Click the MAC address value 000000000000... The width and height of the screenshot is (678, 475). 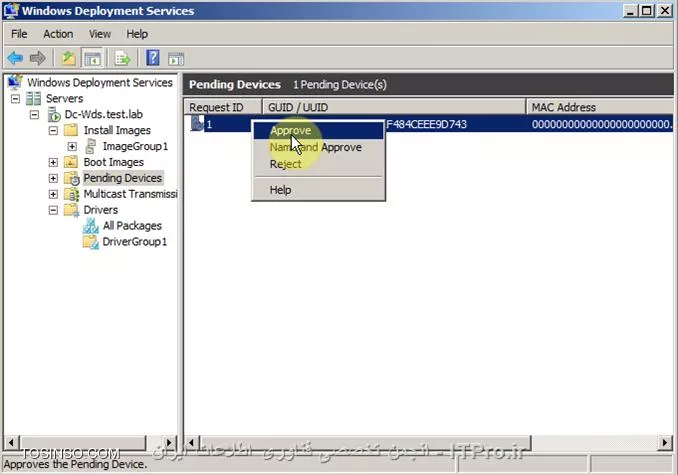coord(602,124)
